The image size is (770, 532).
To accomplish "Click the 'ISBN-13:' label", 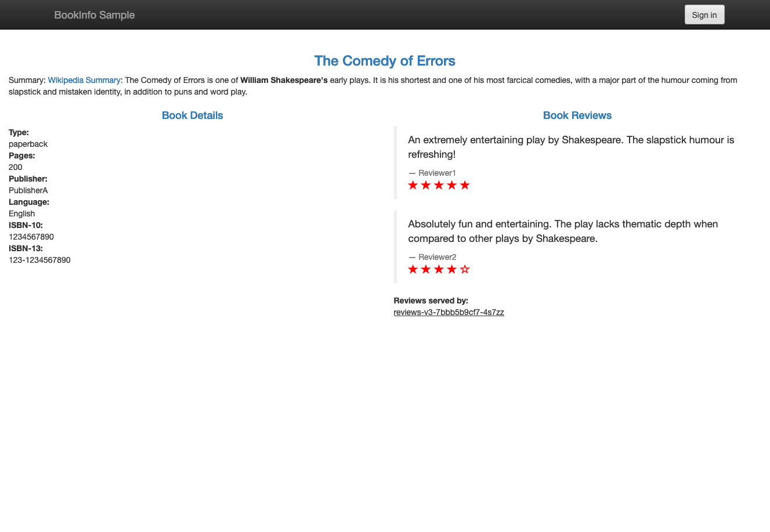I will pyautogui.click(x=26, y=248).
